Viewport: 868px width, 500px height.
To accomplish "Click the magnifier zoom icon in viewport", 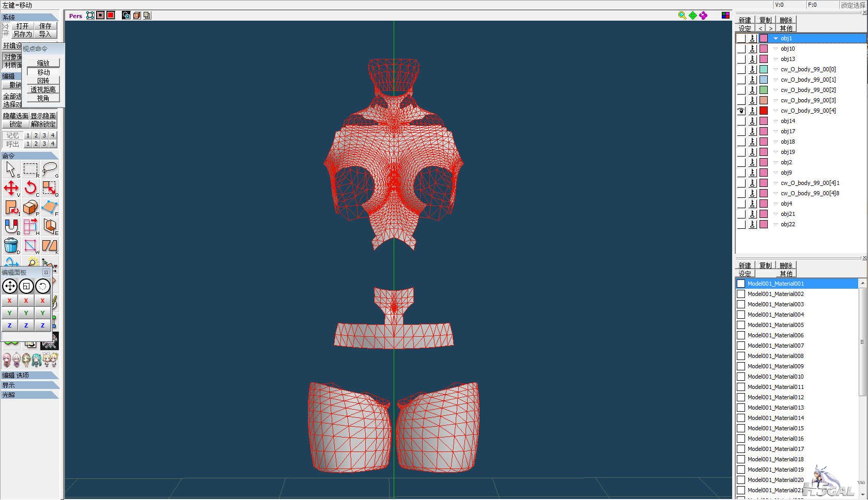I will [682, 15].
